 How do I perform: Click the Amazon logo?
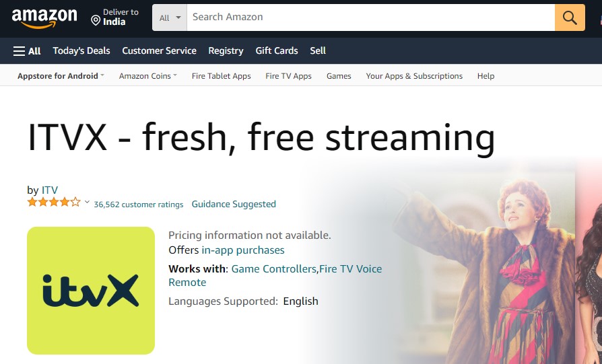pyautogui.click(x=44, y=18)
